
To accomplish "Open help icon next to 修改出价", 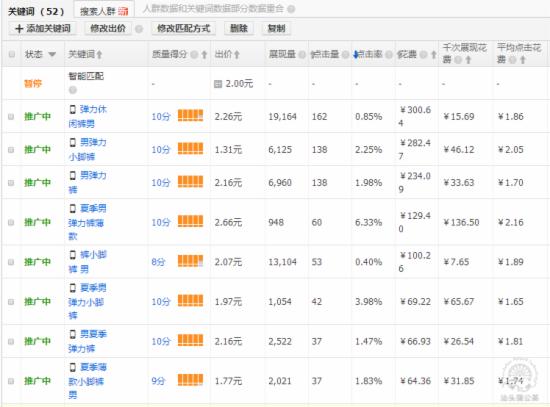I will (139, 29).
